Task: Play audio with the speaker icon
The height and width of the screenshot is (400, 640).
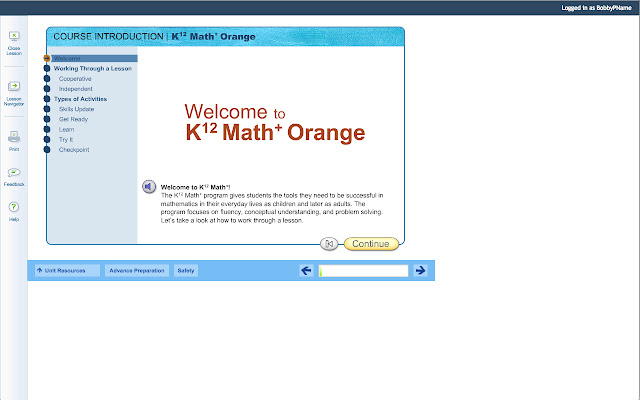Action: pos(148,187)
